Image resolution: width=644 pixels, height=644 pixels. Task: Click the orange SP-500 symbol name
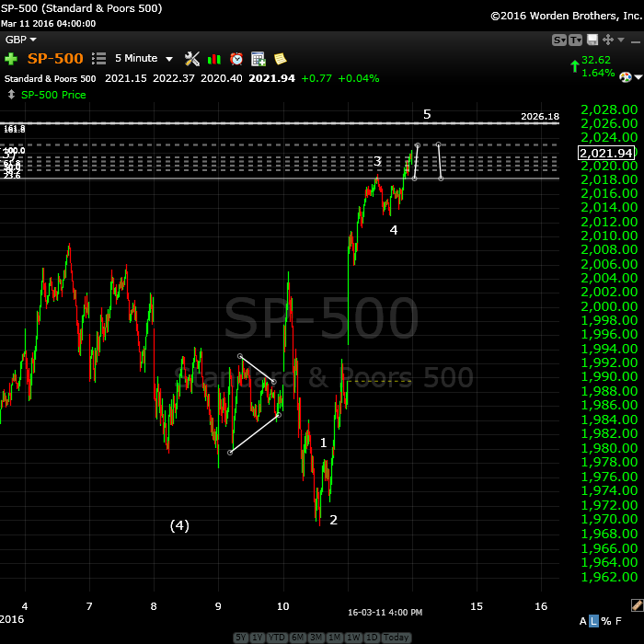55,58
